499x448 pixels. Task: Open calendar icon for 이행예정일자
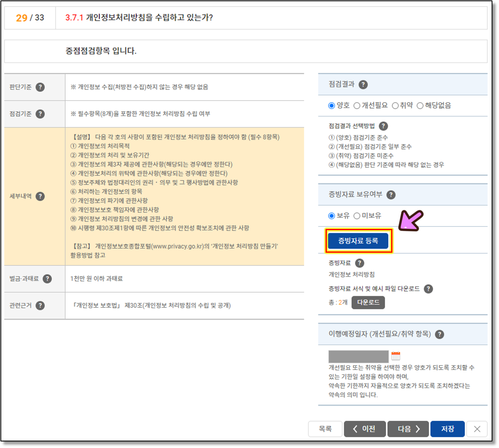(396, 356)
